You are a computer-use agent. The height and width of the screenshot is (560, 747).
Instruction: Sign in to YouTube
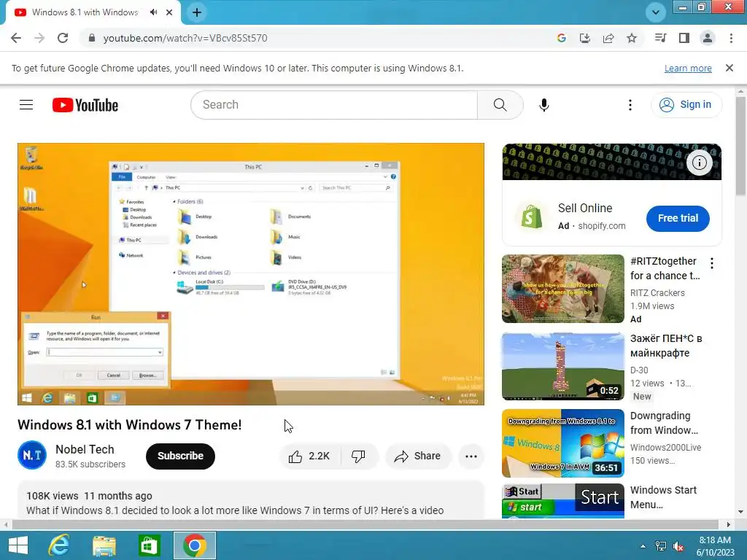[686, 105]
